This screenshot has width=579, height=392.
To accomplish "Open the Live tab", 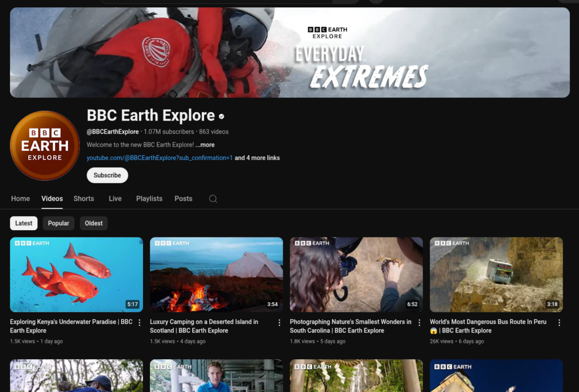I will point(115,199).
